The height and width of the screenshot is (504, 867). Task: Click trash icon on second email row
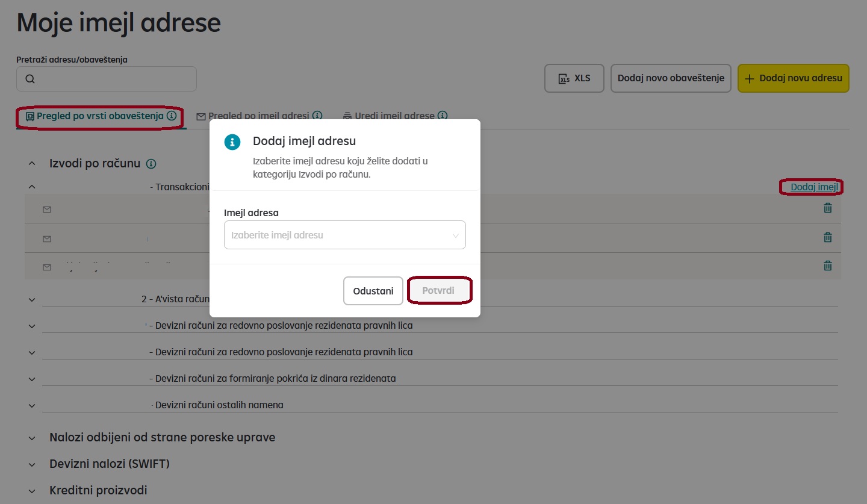[x=828, y=237]
